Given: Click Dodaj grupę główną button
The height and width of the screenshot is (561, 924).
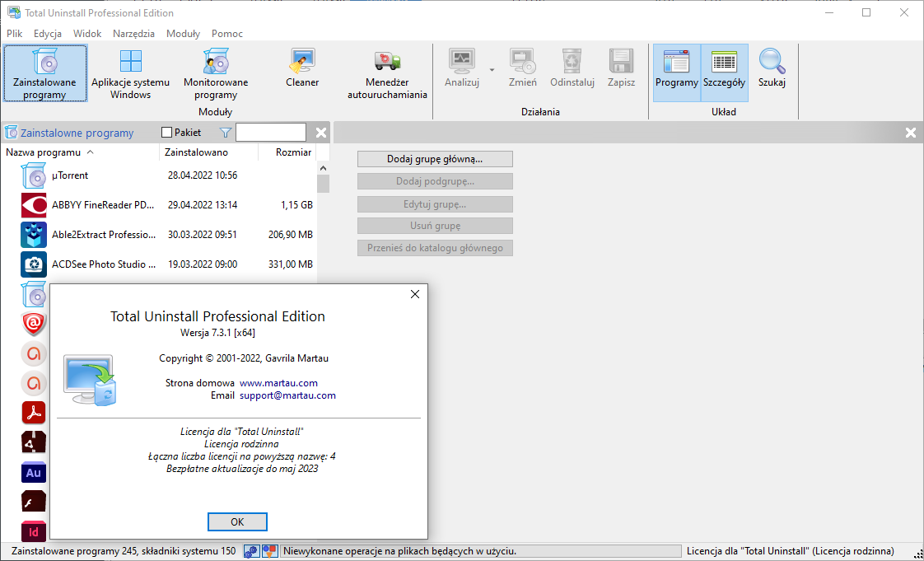Looking at the screenshot, I should 435,159.
